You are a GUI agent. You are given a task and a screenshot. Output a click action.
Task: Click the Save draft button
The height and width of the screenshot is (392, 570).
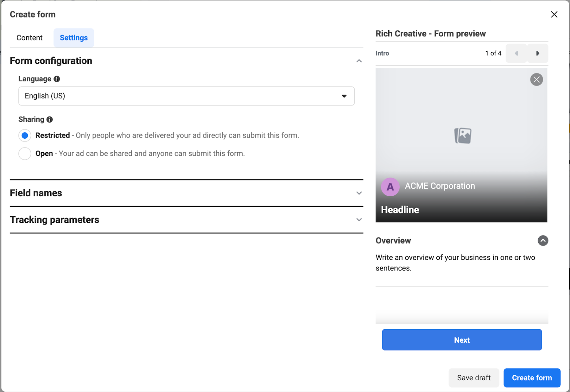point(473,378)
